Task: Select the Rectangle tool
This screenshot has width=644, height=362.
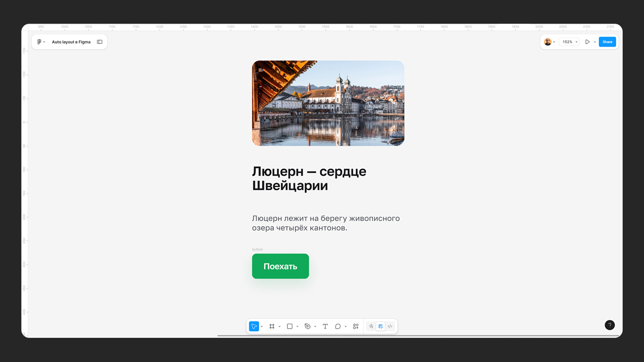Action: pyautogui.click(x=290, y=326)
